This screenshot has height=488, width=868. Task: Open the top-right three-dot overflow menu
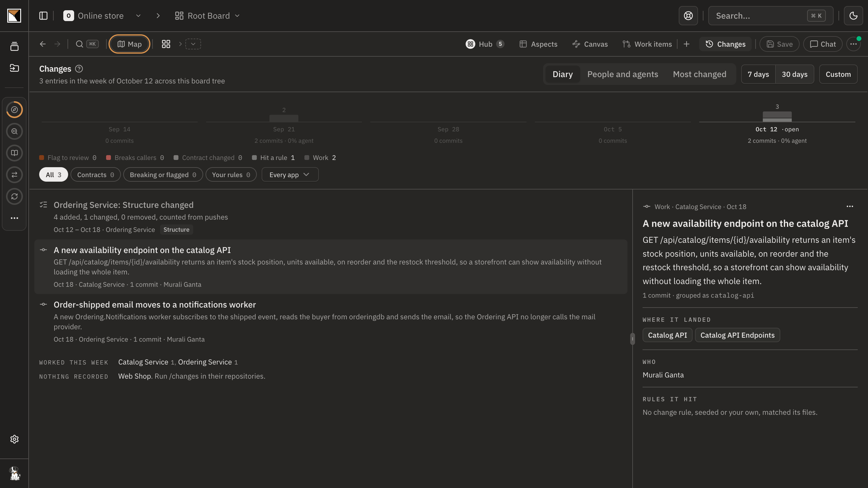pos(853,44)
